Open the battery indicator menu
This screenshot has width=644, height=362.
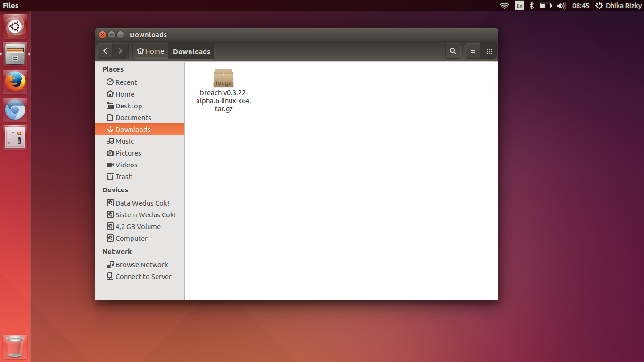545,6
